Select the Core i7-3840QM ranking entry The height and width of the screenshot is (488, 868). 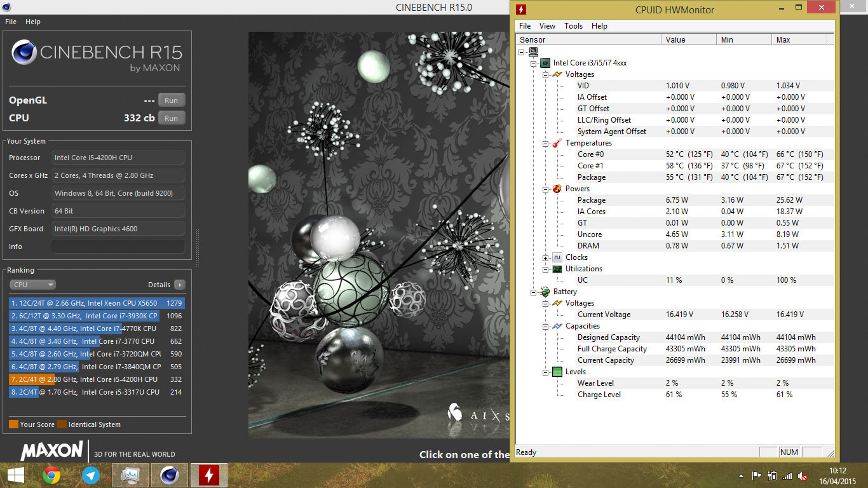coord(96,367)
